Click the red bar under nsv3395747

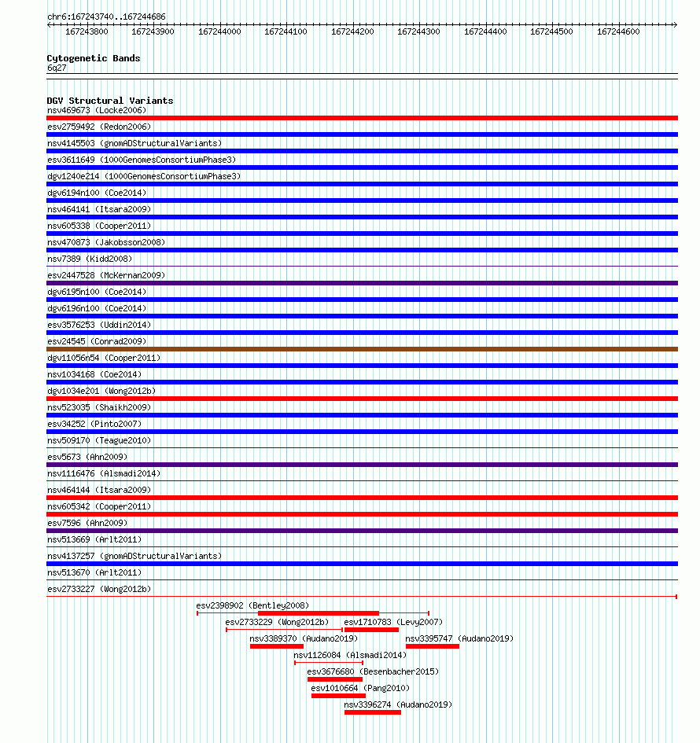[x=433, y=646]
